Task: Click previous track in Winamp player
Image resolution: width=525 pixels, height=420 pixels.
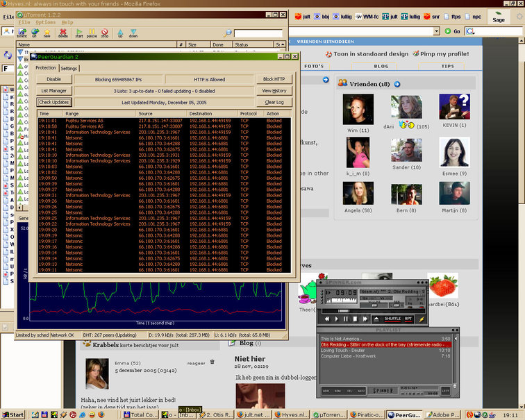Action: click(x=327, y=319)
